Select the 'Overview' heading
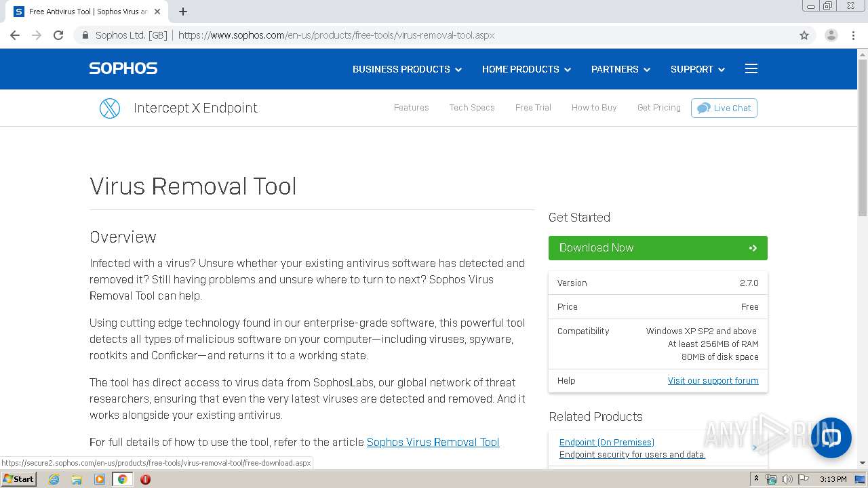The width and height of the screenshot is (868, 488). tap(123, 237)
